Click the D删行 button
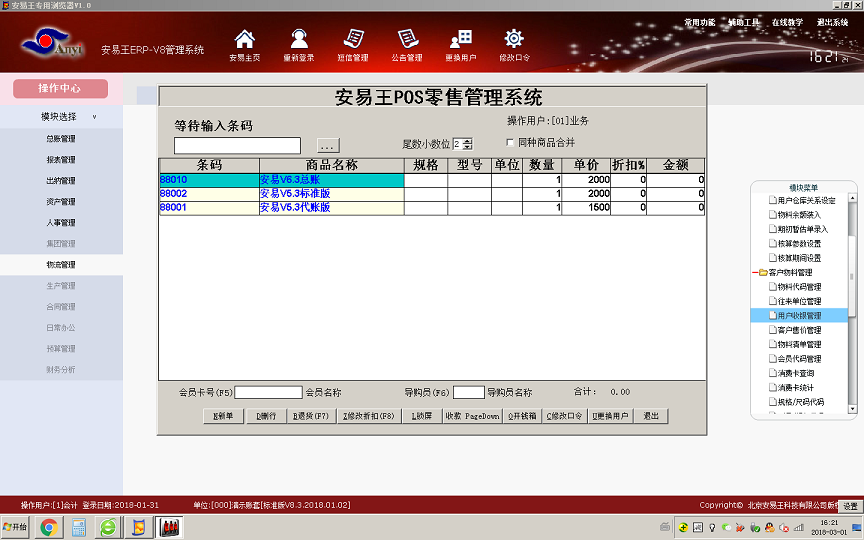 pos(266,416)
